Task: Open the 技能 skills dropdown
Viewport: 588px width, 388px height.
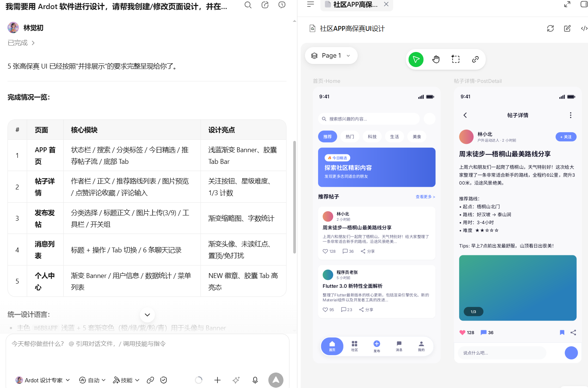Action: pos(126,380)
